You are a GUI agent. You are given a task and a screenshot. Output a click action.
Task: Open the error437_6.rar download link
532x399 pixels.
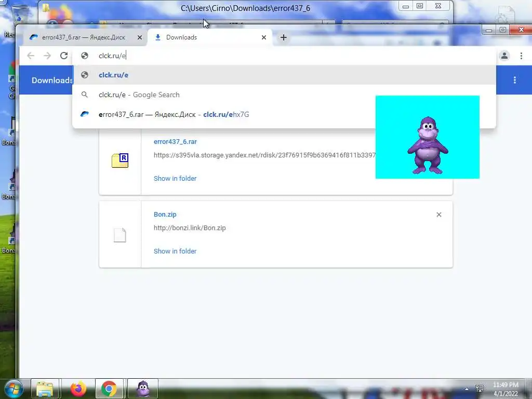point(175,142)
